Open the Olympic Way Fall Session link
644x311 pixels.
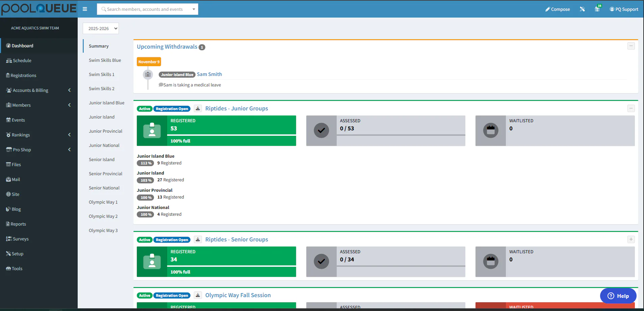238,295
